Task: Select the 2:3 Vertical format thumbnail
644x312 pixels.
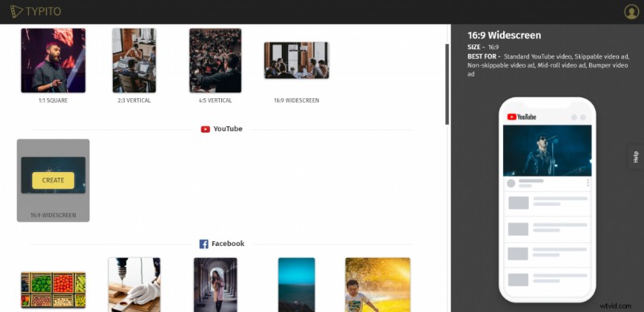Action: click(134, 60)
